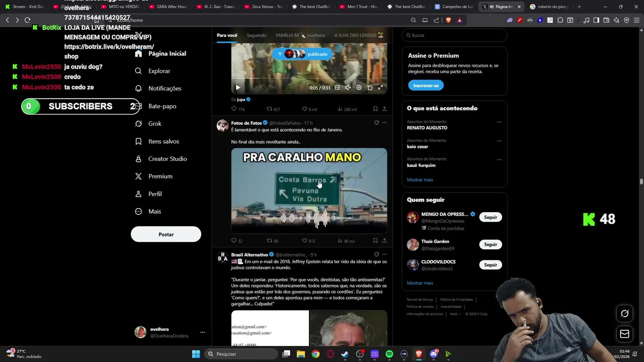Viewport: 644px width, 362px height.
Task: Click Mostrar mais under Quem seguir
Action: coord(420,283)
